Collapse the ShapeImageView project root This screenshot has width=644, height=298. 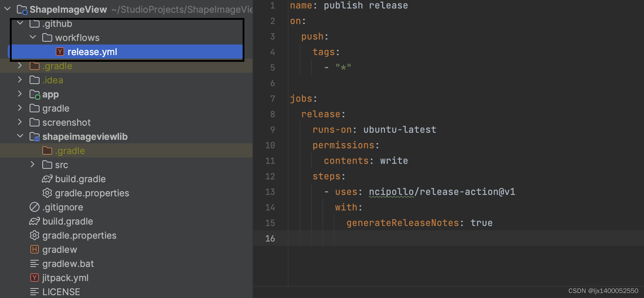(7, 9)
